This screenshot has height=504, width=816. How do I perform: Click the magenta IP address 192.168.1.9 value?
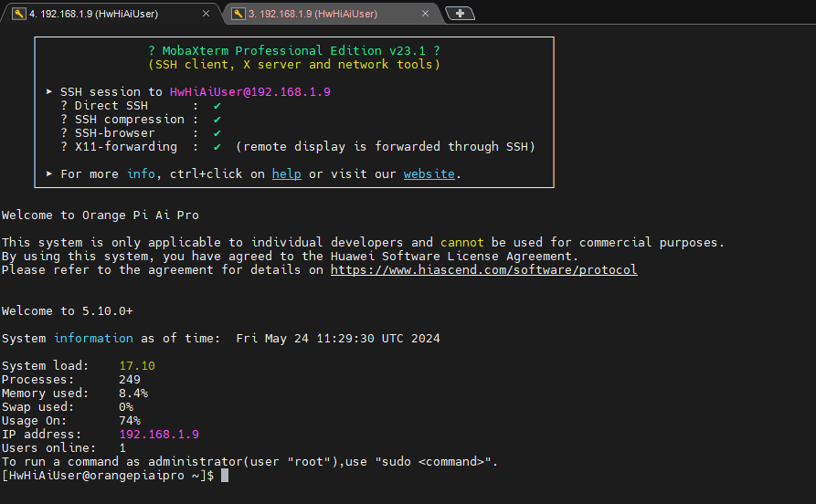click(x=159, y=435)
